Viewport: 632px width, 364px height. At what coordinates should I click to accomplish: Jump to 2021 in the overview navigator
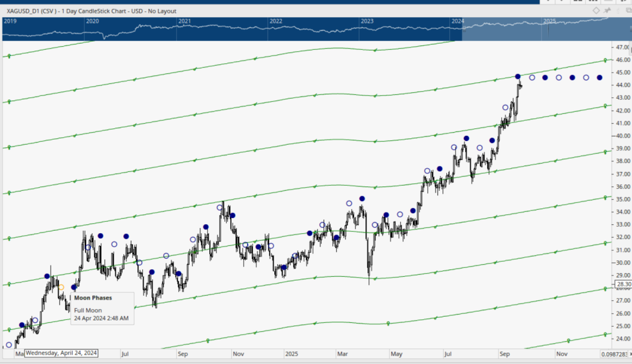tap(185, 21)
